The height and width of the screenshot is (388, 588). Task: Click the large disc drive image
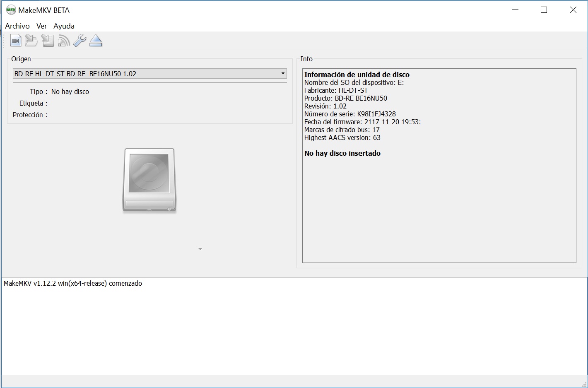(x=149, y=181)
